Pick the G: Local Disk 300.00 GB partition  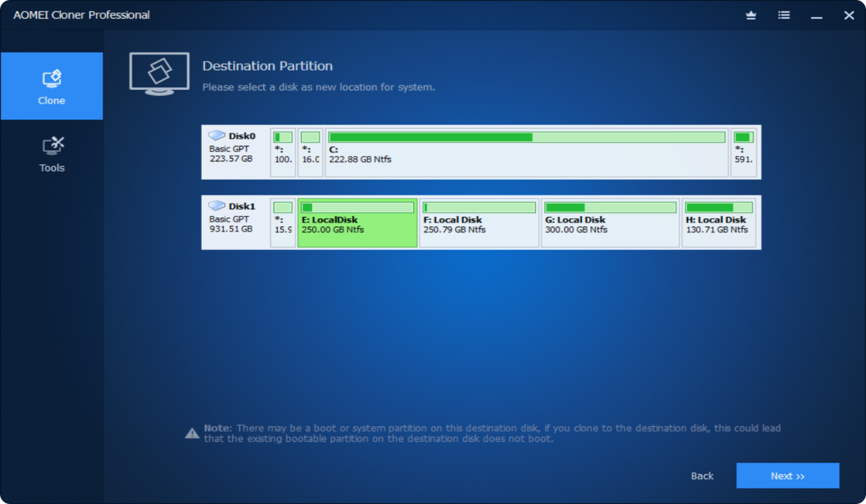610,229
